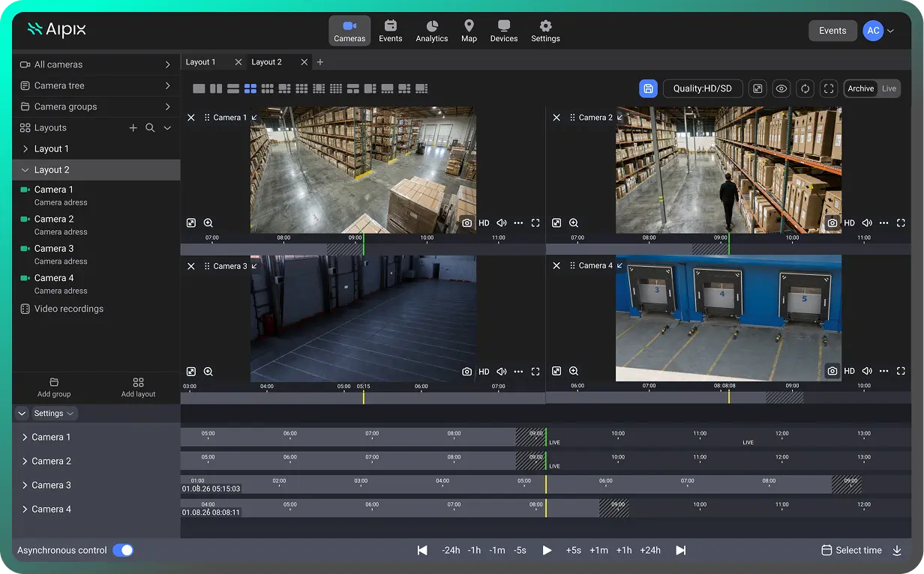Play the archive playback
Image resolution: width=924 pixels, height=574 pixels.
click(x=547, y=550)
